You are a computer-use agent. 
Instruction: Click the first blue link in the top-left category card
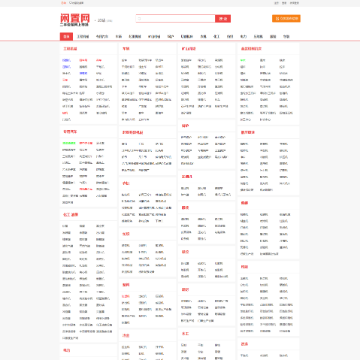[66, 60]
